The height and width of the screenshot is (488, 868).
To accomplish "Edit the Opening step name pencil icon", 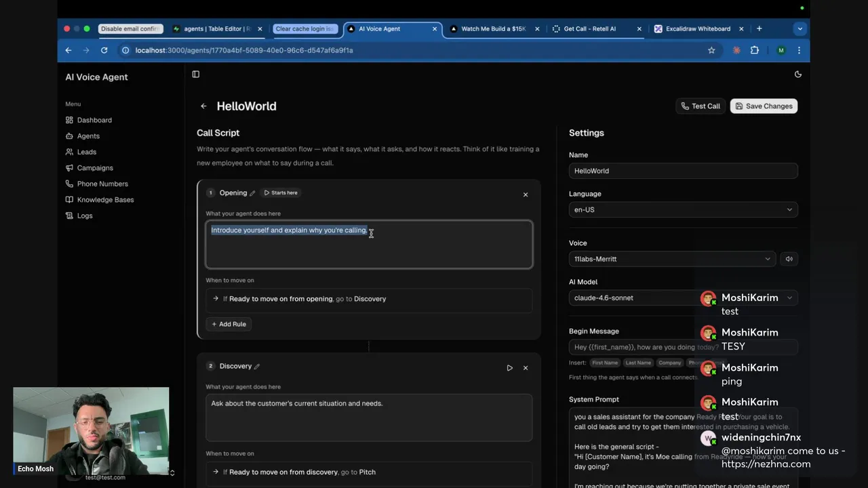I will [x=252, y=193].
